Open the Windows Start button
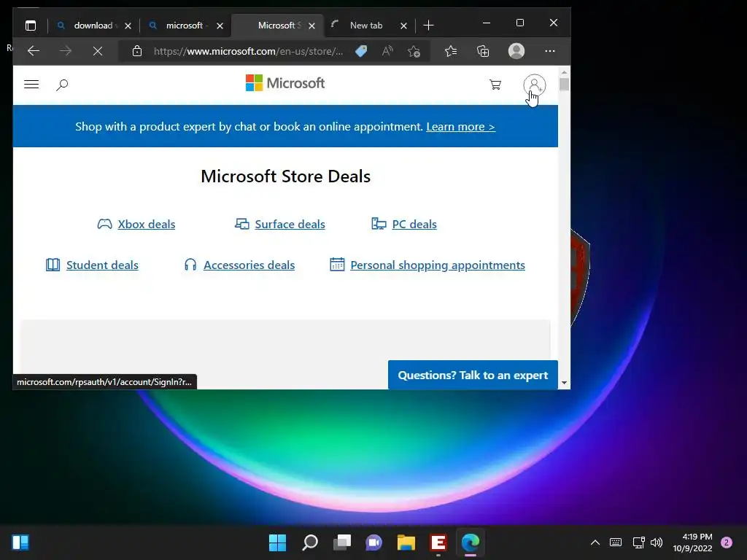Viewport: 747px width, 560px height. coord(277,542)
